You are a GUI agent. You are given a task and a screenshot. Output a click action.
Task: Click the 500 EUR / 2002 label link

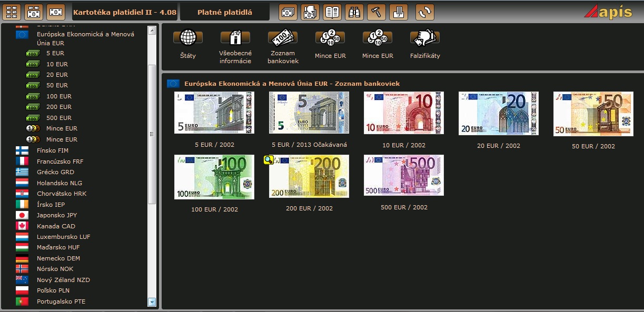coord(404,207)
